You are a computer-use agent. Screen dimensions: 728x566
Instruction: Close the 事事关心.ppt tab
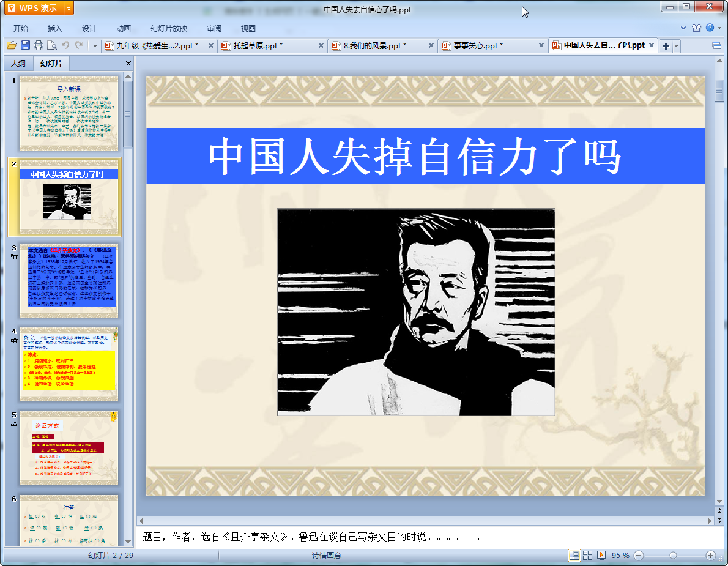[541, 45]
